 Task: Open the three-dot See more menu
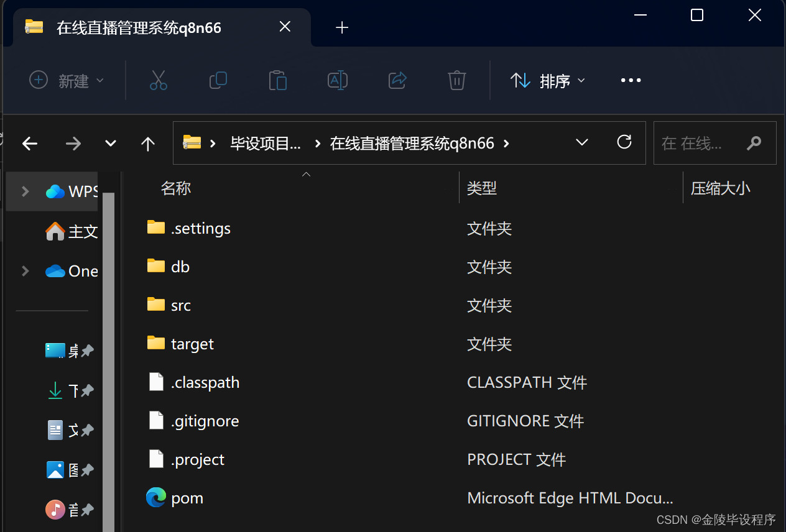tap(631, 80)
